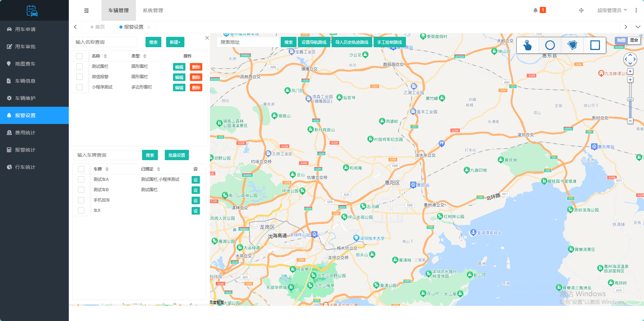Close the 报警设置 tab
Image resolution: width=644 pixels, height=321 pixels.
tap(149, 27)
